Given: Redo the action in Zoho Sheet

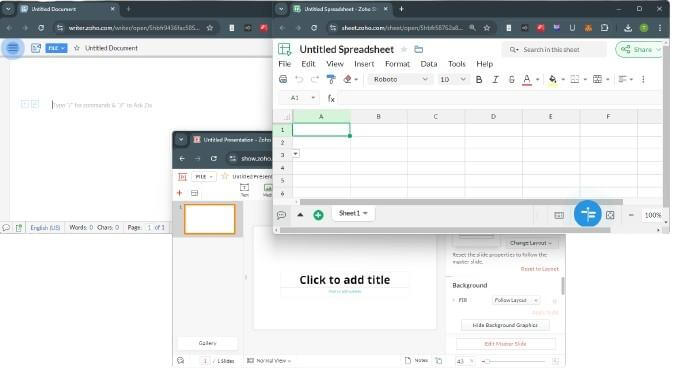Looking at the screenshot, I should click(315, 79).
